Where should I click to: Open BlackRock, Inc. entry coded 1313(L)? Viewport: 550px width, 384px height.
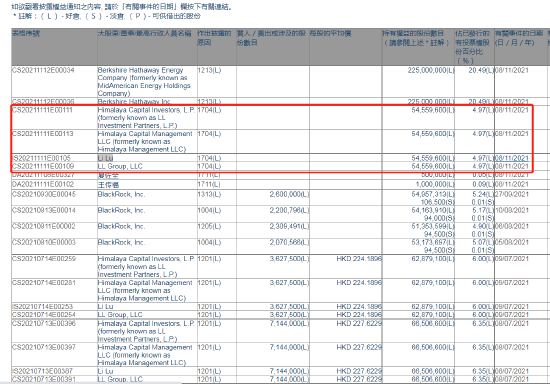point(121,194)
